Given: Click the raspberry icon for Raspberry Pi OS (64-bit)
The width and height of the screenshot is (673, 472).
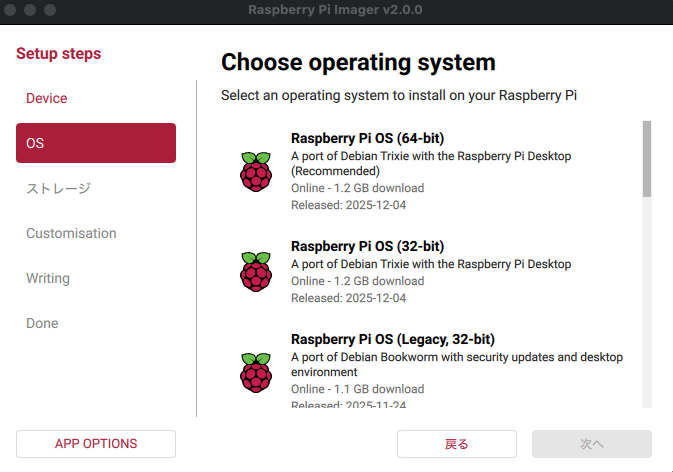Looking at the screenshot, I should (x=256, y=172).
